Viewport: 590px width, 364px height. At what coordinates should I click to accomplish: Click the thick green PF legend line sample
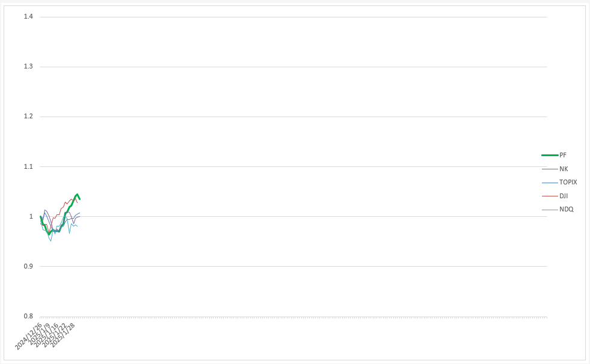(x=550, y=155)
